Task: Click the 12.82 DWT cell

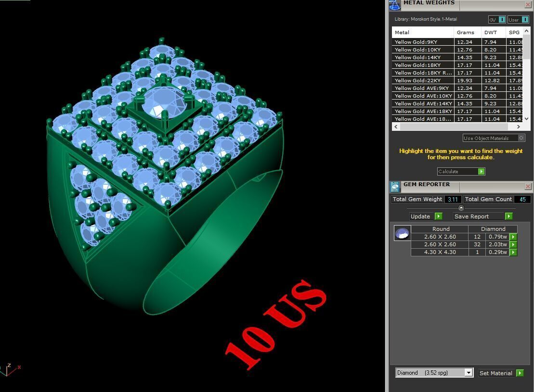Action: (494, 80)
